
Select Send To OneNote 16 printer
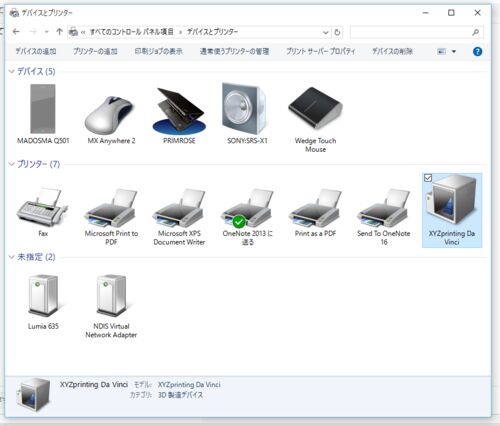pyautogui.click(x=383, y=217)
